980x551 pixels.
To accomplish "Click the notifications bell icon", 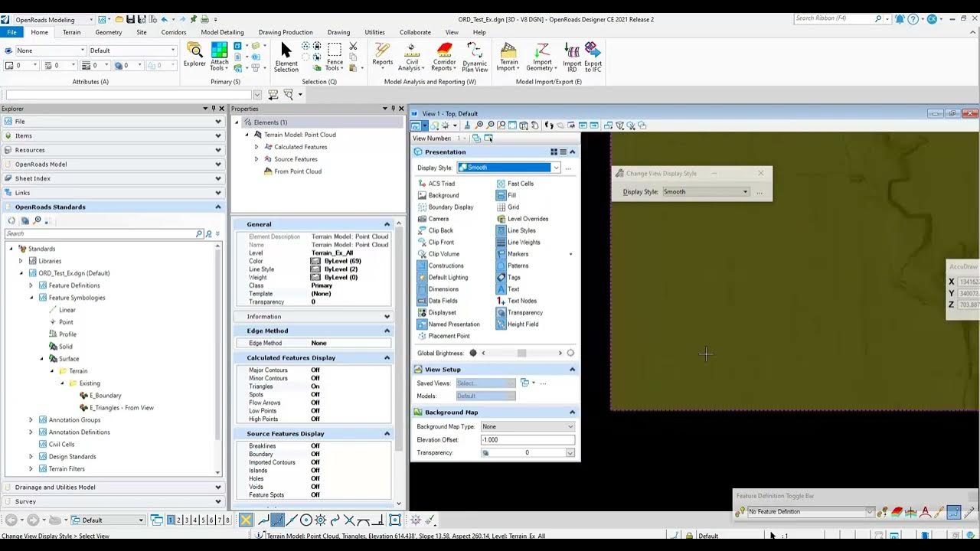I will click(900, 18).
